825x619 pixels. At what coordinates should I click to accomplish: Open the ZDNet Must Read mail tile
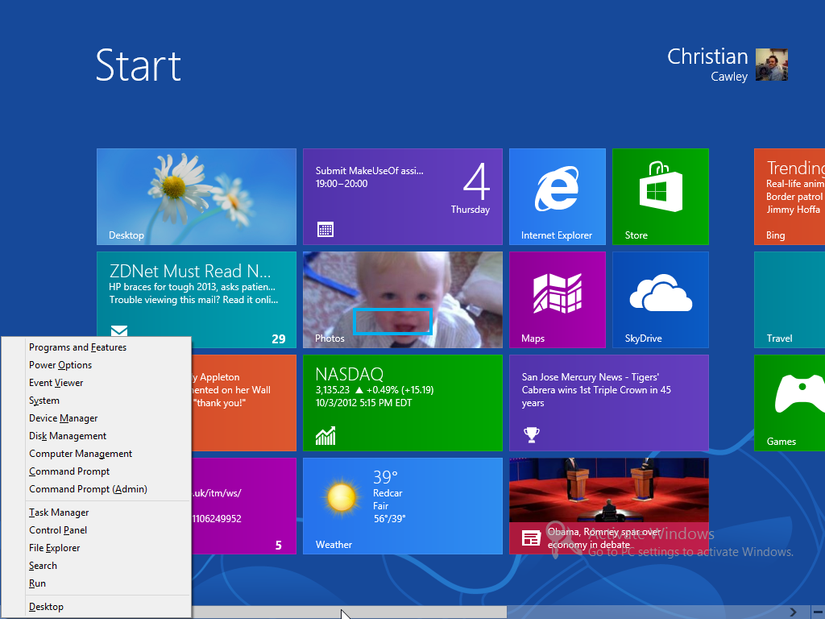tap(196, 295)
